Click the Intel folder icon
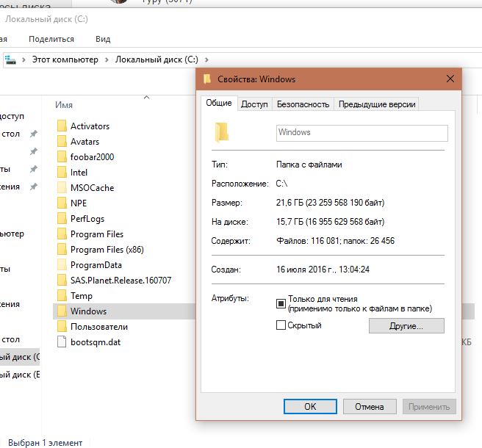Viewport: 482px width, 448px height. coord(62,172)
